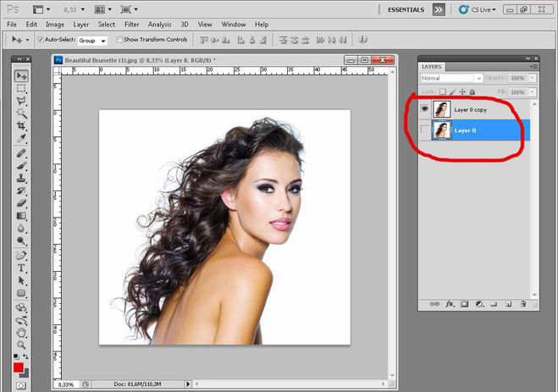Toggle the Auto-Select checkbox

[x=40, y=40]
